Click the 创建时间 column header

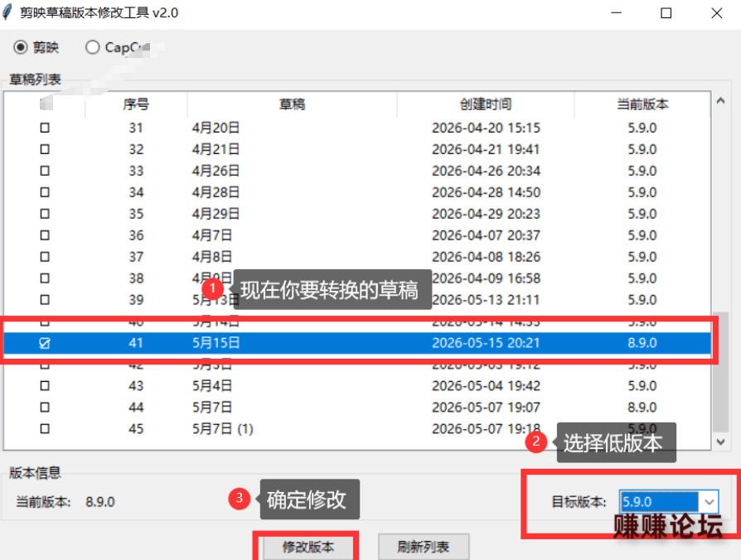tap(486, 104)
